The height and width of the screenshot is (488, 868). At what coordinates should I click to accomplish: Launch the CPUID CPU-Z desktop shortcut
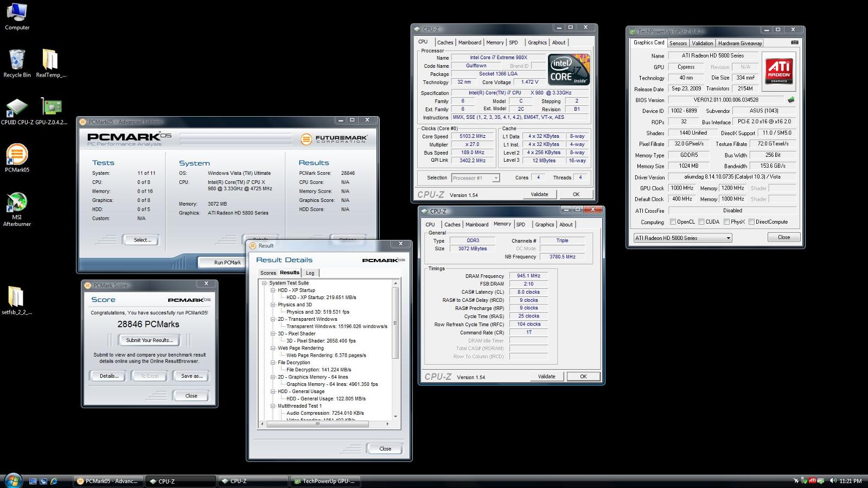point(17,111)
